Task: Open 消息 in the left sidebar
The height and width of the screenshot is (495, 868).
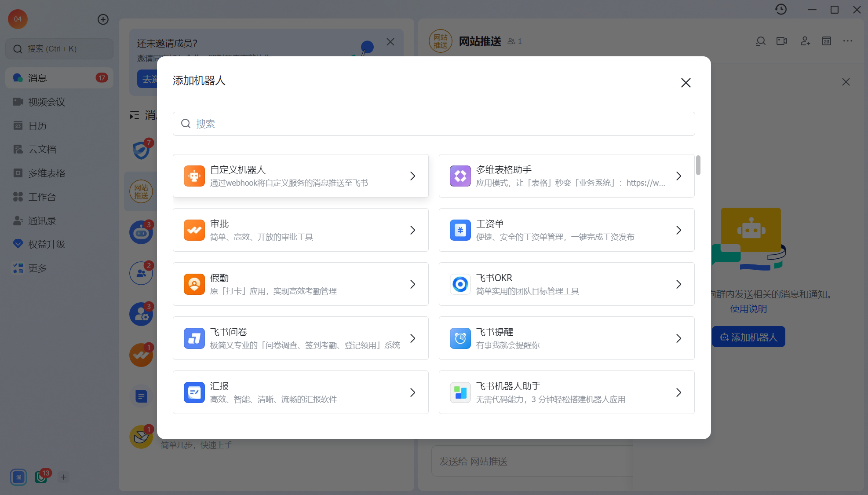Action: click(x=37, y=78)
